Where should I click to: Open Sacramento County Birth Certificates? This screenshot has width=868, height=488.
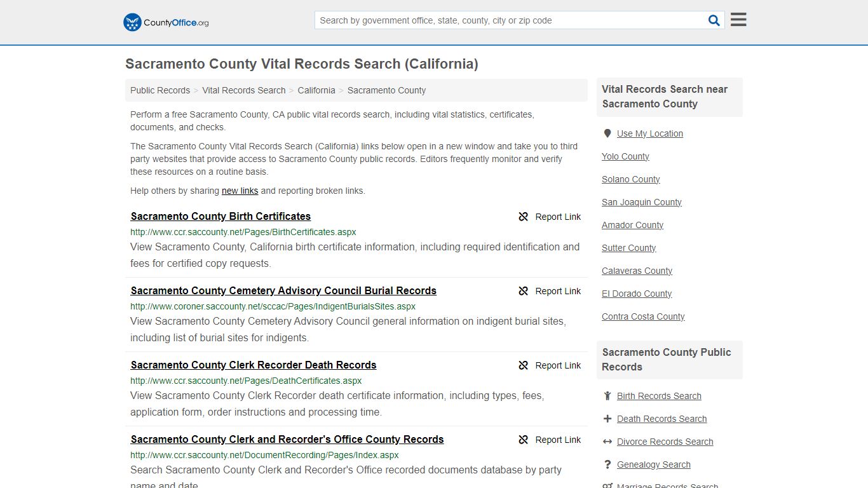pos(220,216)
